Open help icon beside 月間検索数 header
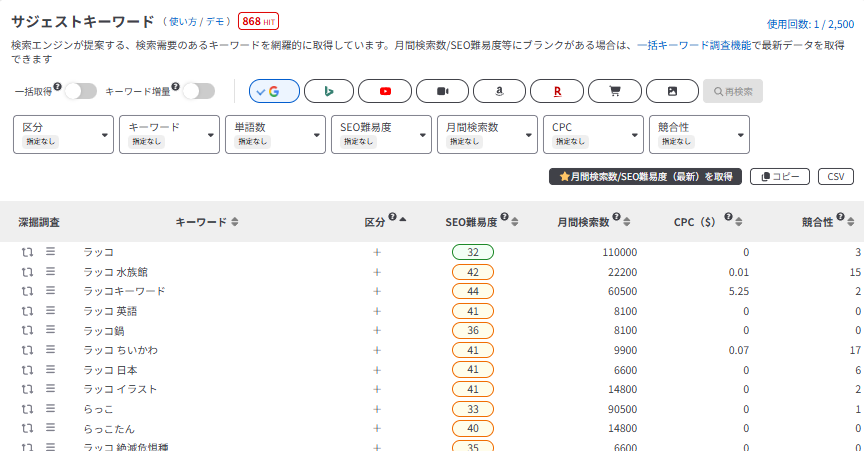 point(617,217)
